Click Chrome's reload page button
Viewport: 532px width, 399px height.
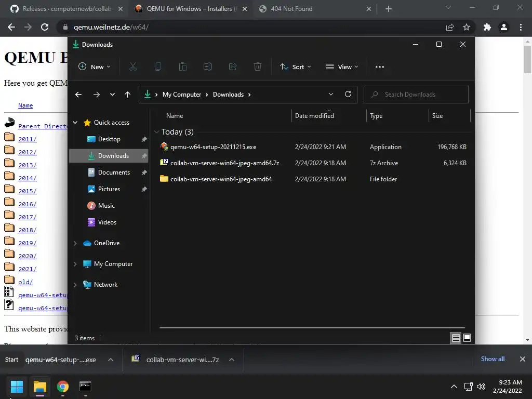pyautogui.click(x=45, y=27)
